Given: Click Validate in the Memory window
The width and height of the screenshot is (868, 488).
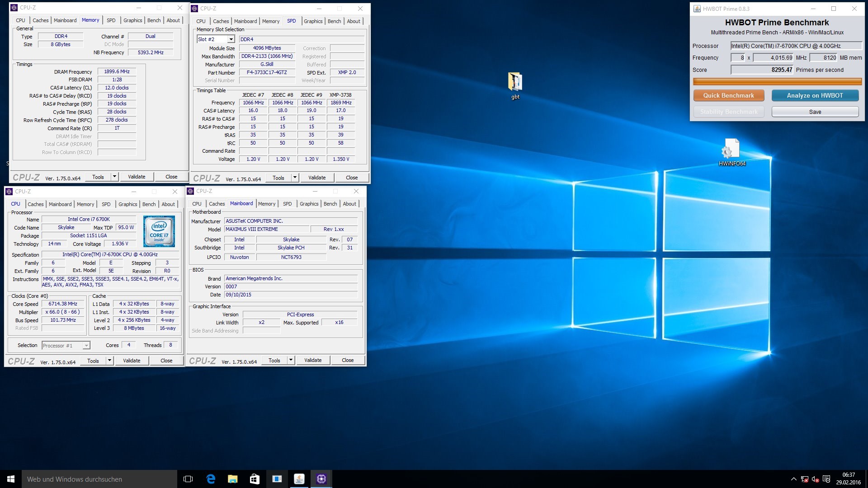Looking at the screenshot, I should (x=137, y=177).
